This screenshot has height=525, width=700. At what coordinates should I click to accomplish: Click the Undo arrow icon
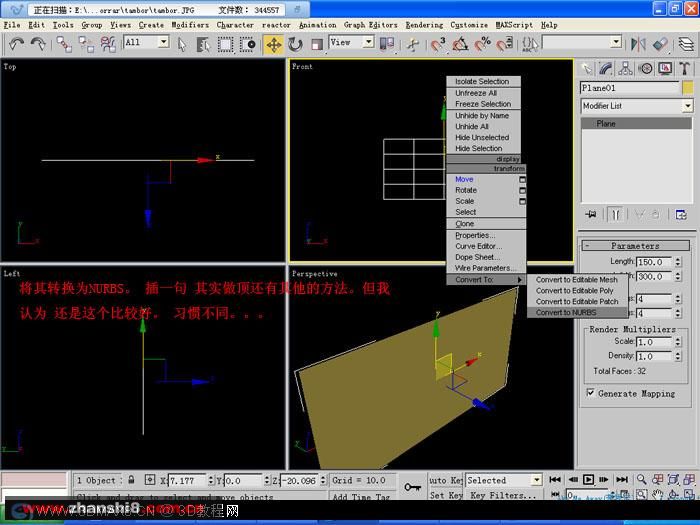(x=17, y=44)
